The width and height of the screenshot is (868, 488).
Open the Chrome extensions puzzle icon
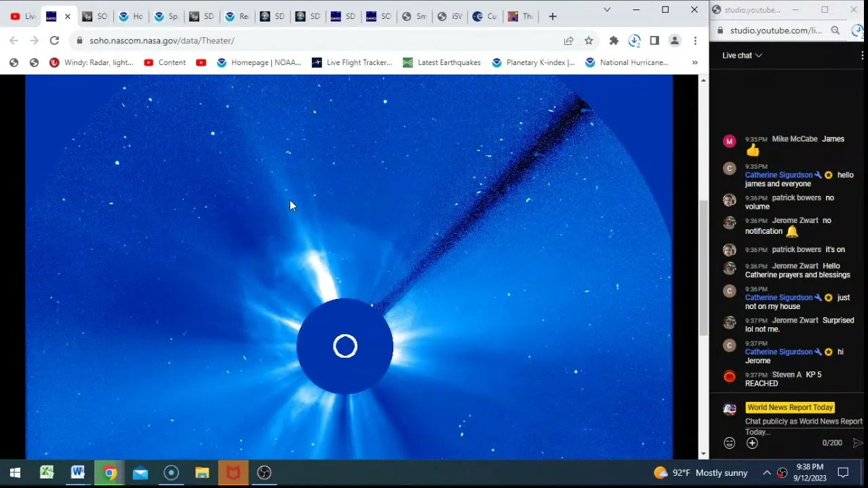coord(614,41)
